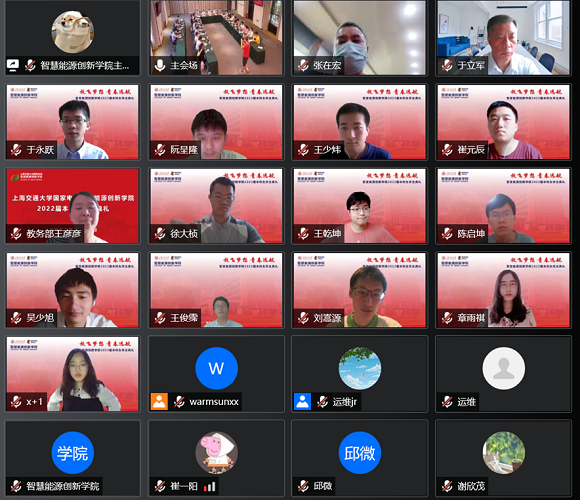Select the 教务部王彦彦 video tile

click(72, 206)
